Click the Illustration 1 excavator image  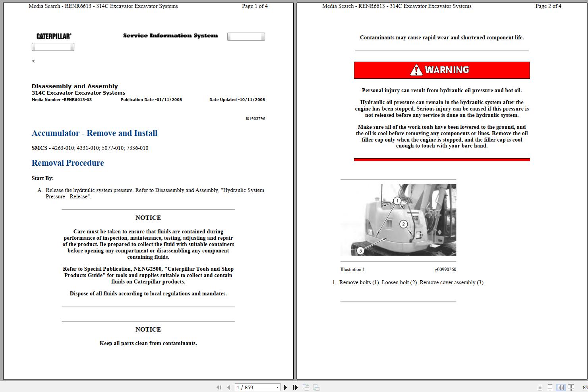[398, 220]
